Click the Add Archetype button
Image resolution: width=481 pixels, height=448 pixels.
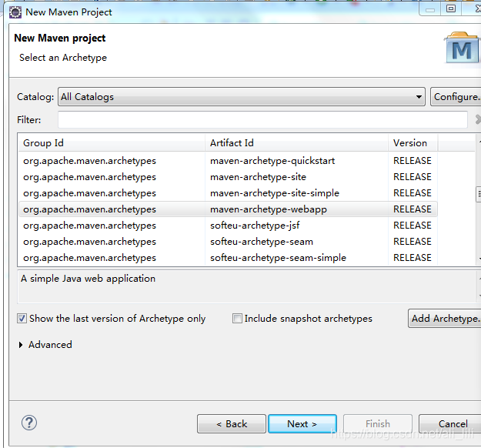pos(445,319)
